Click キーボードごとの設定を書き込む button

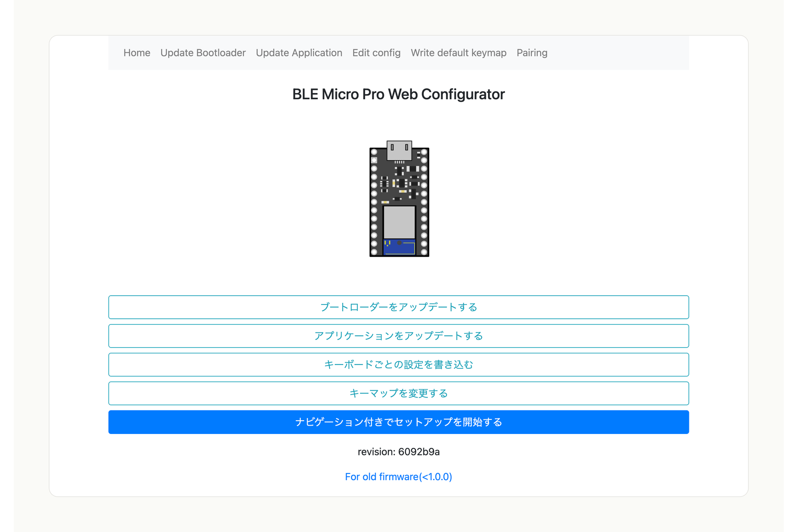[x=399, y=364]
